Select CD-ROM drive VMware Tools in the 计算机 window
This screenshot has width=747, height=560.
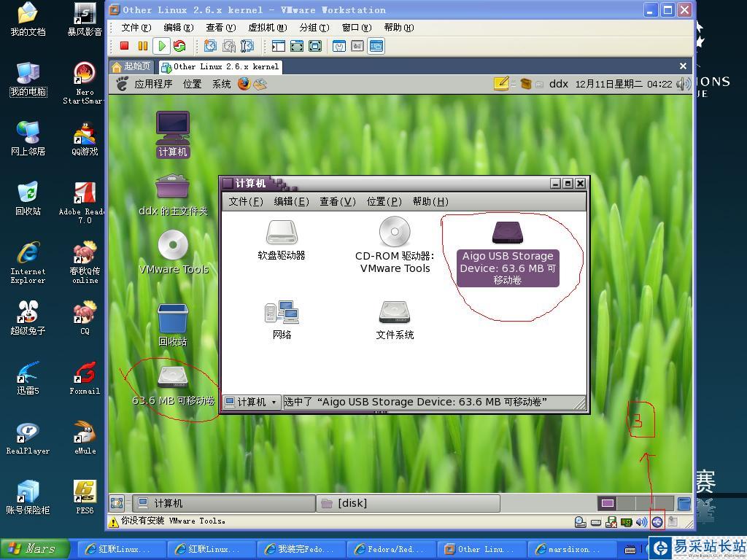395,246
